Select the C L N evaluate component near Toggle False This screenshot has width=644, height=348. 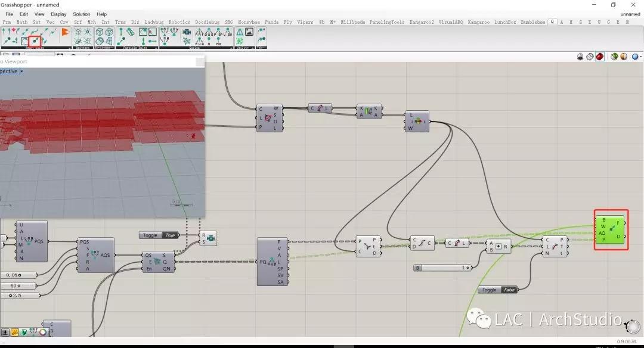[x=555, y=247]
